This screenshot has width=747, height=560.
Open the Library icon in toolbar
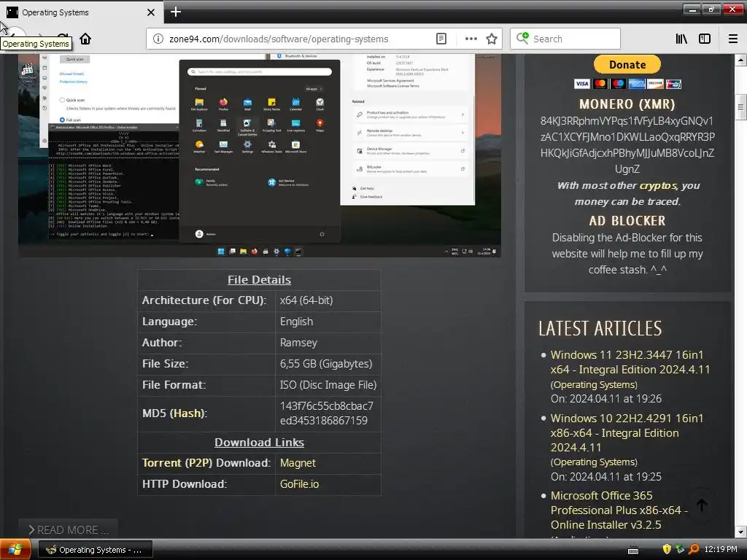tap(681, 39)
